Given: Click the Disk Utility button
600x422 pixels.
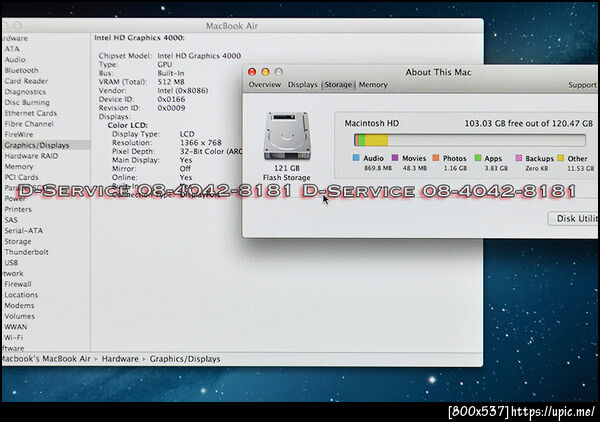Looking at the screenshot, I should click(574, 218).
